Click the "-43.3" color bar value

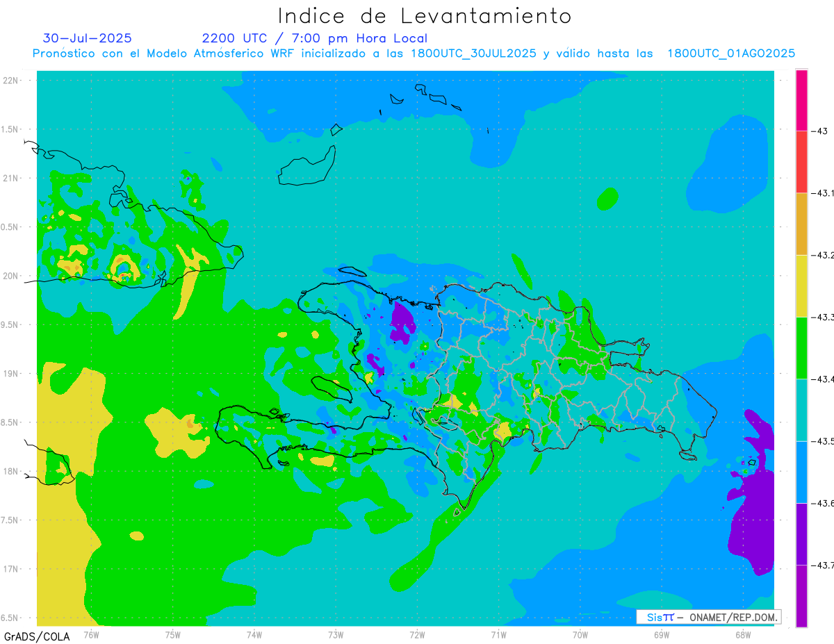[x=823, y=317]
